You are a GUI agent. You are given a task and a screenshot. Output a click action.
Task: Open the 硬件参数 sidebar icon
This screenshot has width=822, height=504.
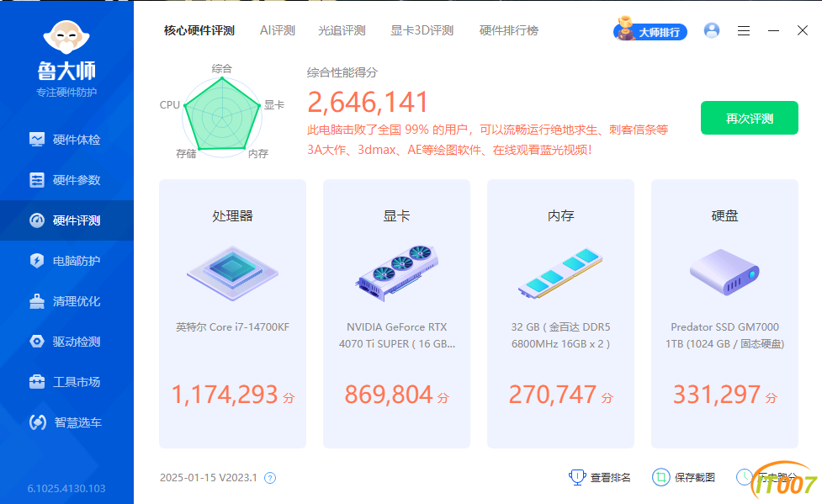pos(37,180)
